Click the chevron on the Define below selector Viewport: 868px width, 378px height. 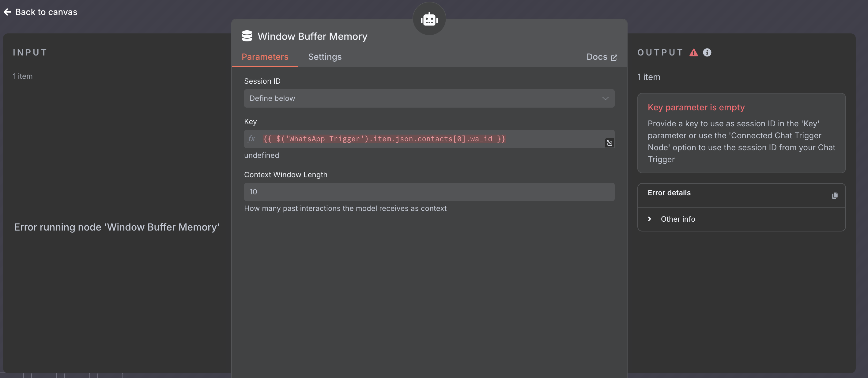pyautogui.click(x=605, y=98)
